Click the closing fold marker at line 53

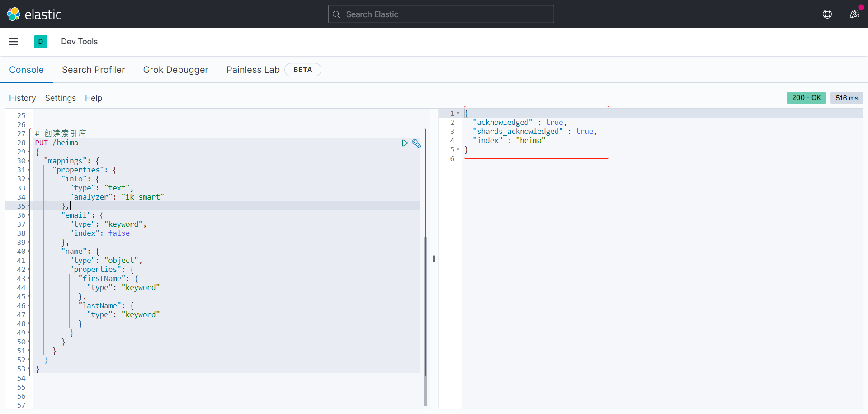(x=29, y=369)
